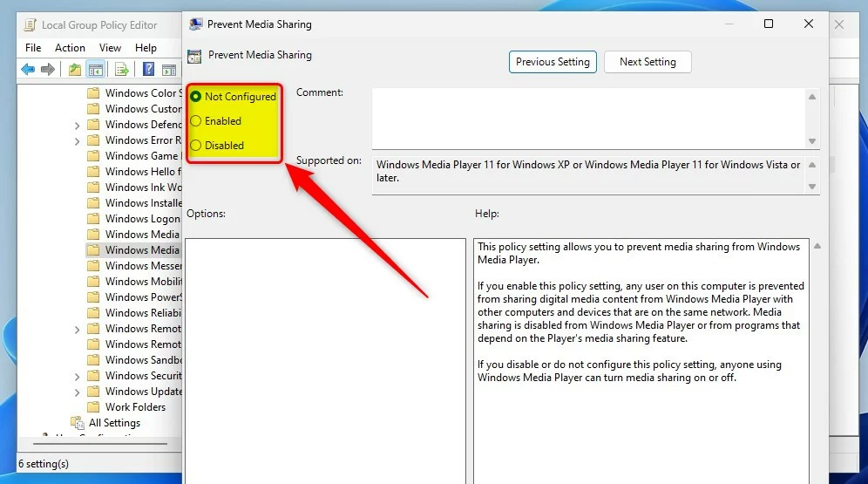Screen dimensions: 868x484
Task: Click the Supported on scroll up arrow
Action: pyautogui.click(x=812, y=165)
